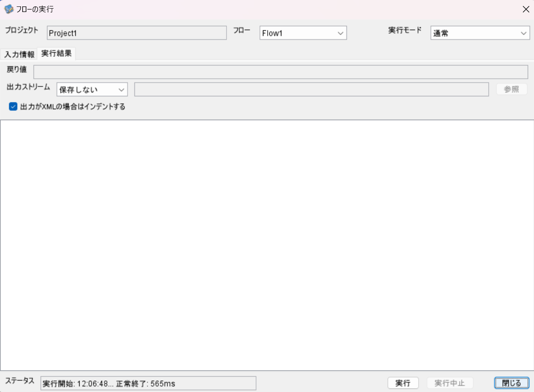
Task: Click the 実行 execute button
Action: (402, 383)
